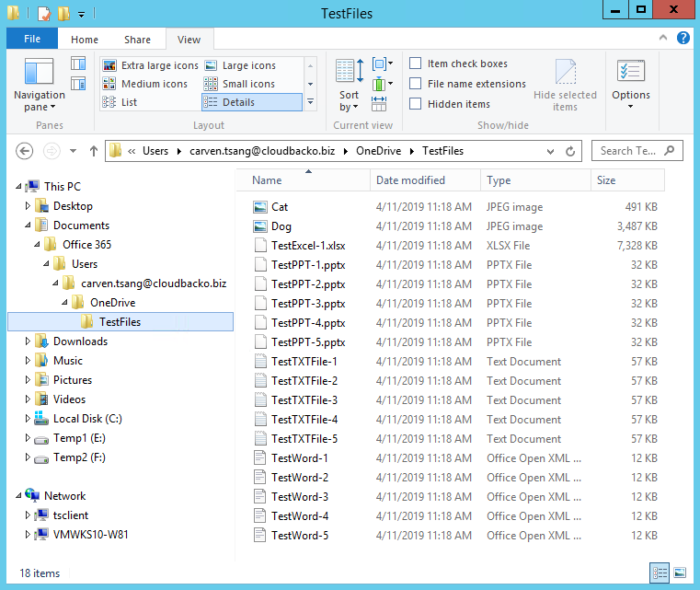Collapse the OneDrive tree node
700x590 pixels.
click(x=67, y=303)
